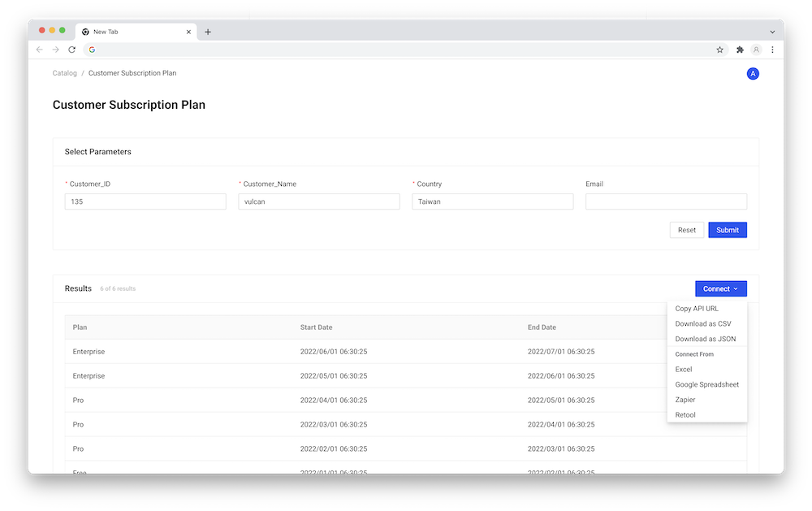Viewport: 812px width, 511px height.
Task: Open the Chrome profile icon
Action: pos(756,50)
